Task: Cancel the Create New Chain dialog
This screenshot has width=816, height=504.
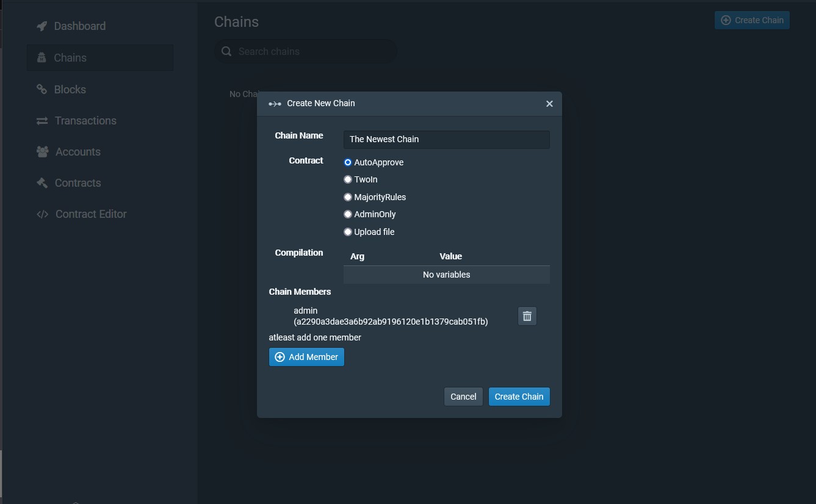Action: 463,396
